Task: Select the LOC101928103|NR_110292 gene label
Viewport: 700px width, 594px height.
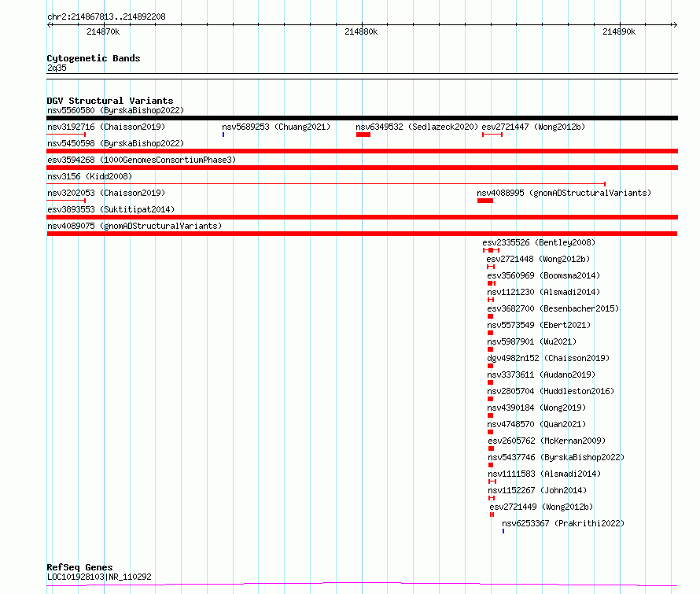Action: (x=99, y=577)
